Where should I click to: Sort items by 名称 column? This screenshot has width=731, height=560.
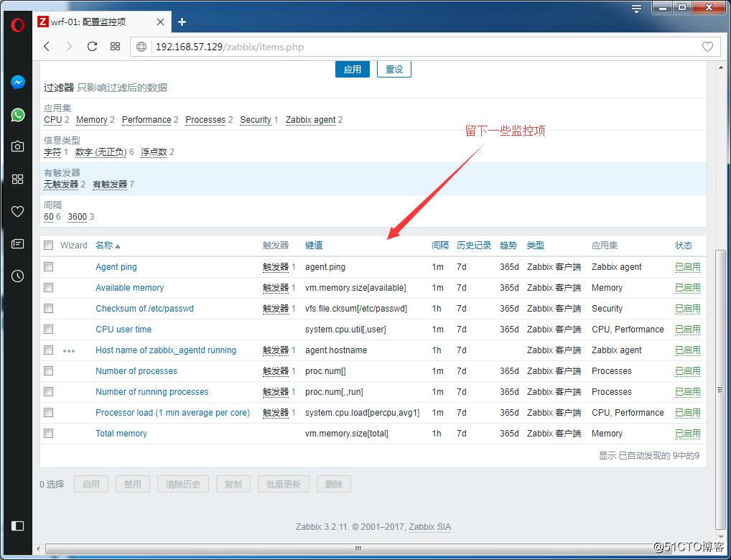(x=108, y=246)
